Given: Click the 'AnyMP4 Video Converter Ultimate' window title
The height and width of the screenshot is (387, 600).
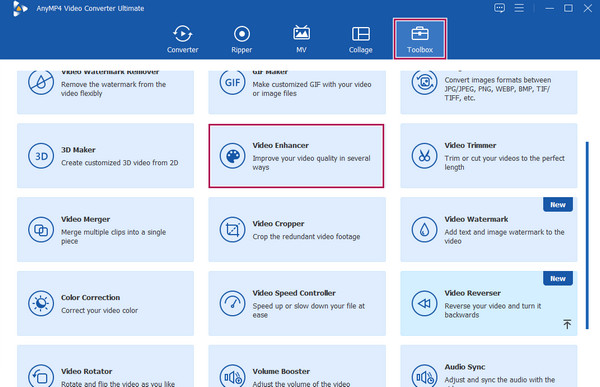Looking at the screenshot, I should coord(90,8).
